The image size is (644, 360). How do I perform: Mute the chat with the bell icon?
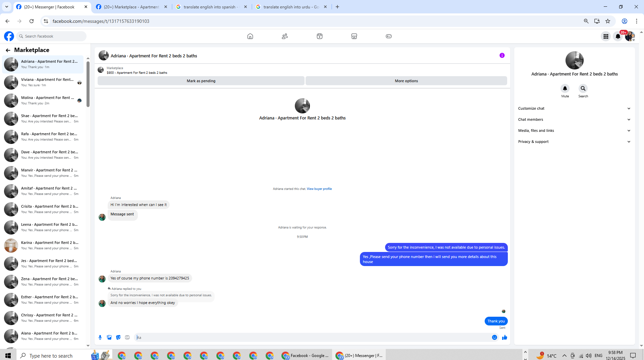tap(565, 88)
